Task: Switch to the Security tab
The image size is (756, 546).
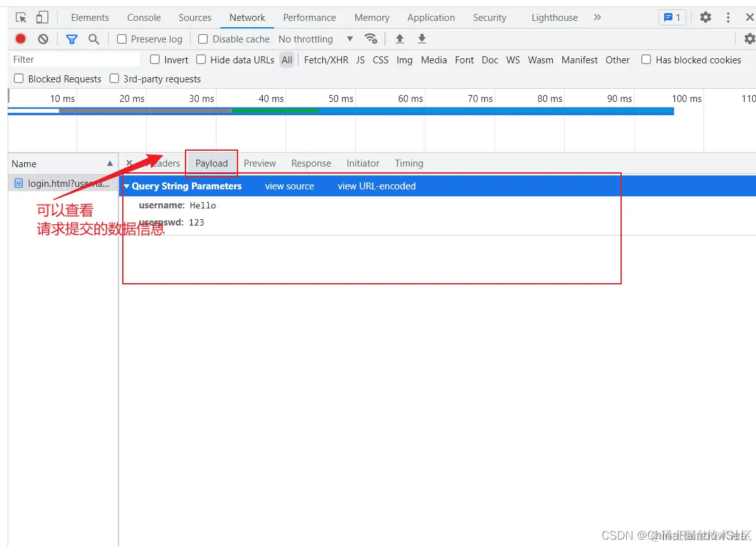Action: click(489, 18)
